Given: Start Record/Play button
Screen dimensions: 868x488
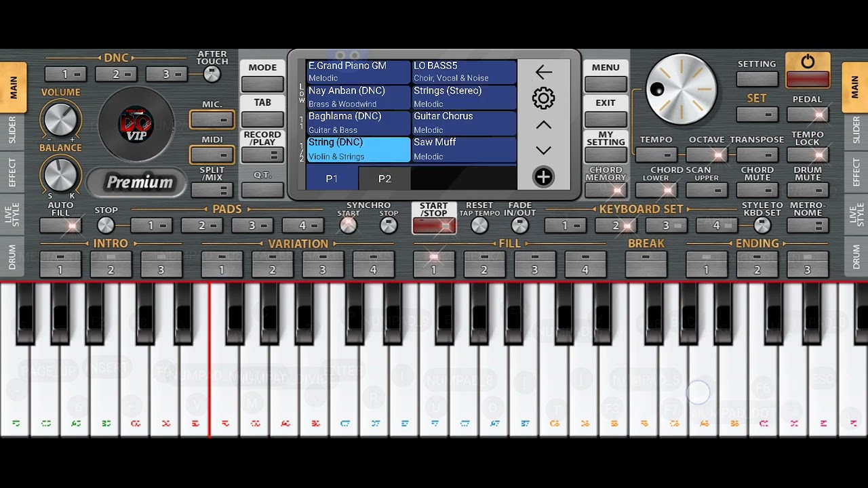Looking at the screenshot, I should point(262,155).
